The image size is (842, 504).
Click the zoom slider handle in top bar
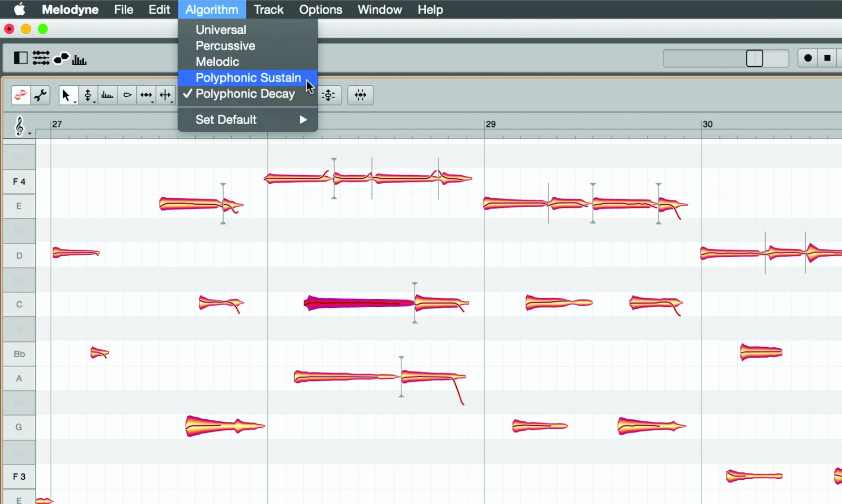[x=755, y=58]
